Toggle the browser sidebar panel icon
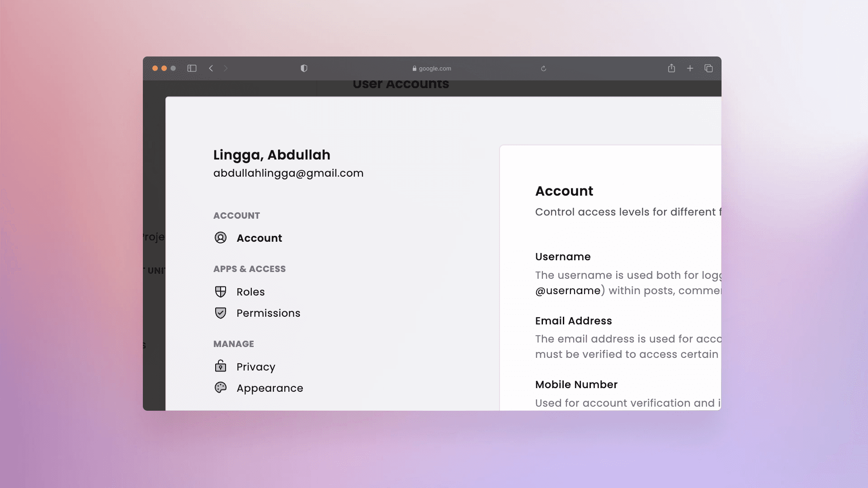Viewport: 868px width, 488px height. 192,68
